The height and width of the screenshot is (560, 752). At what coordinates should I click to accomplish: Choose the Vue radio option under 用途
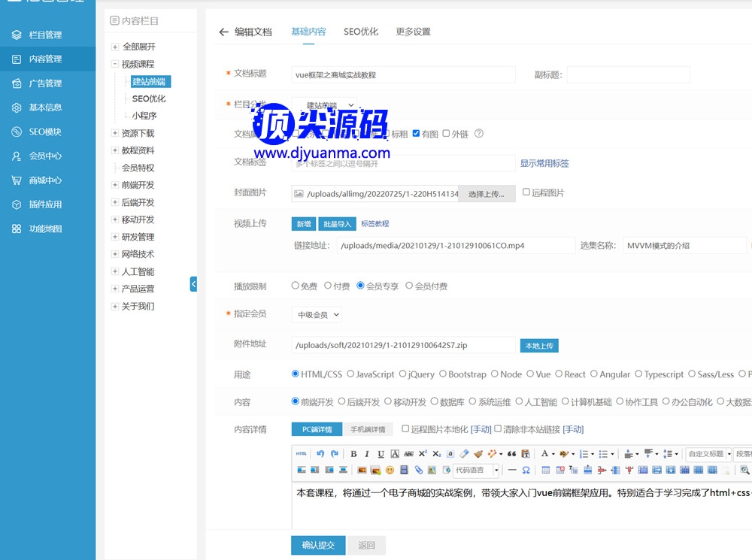531,374
